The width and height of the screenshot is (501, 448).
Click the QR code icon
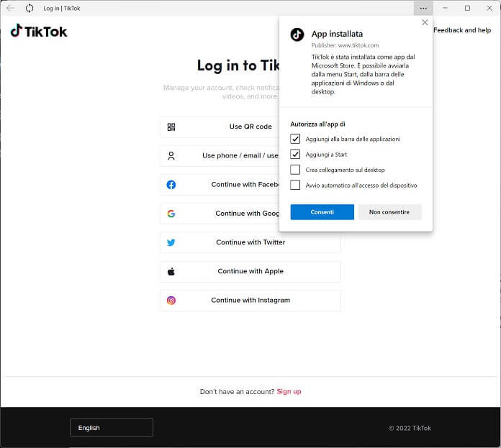click(171, 127)
